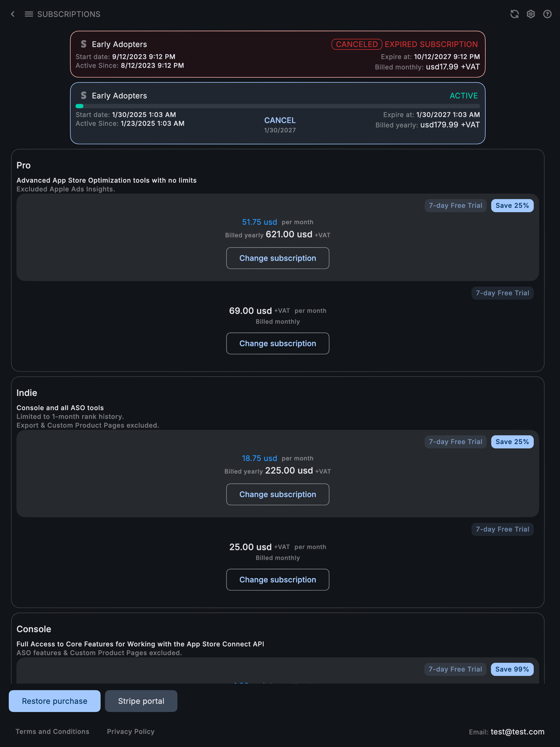The height and width of the screenshot is (747, 560).
Task: Click the Save 25% badge on Pro
Action: click(x=512, y=206)
